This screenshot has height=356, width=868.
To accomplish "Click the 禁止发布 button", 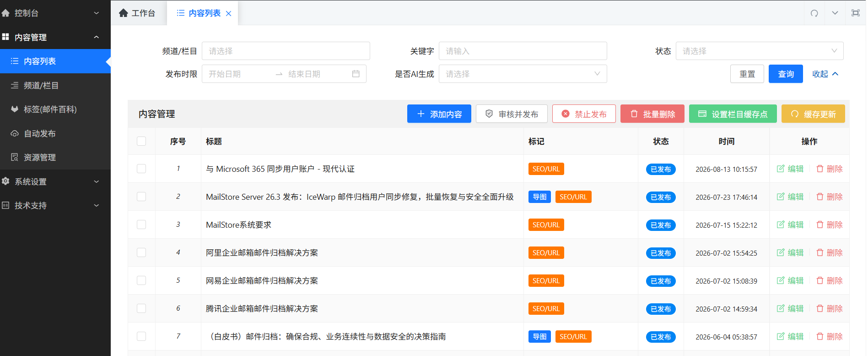I will click(x=584, y=114).
